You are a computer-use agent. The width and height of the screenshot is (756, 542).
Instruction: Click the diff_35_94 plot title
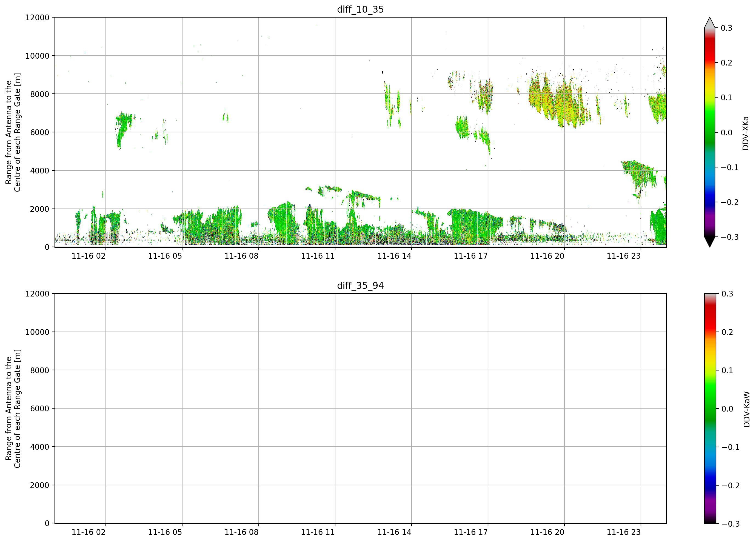360,286
